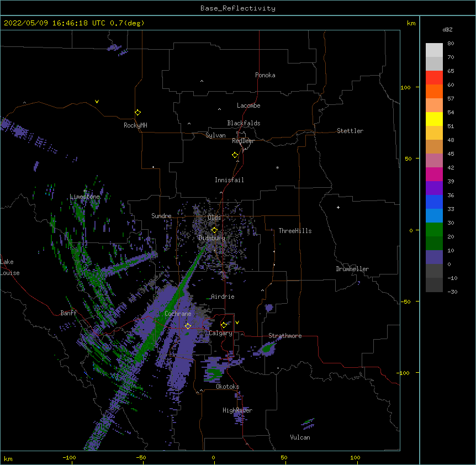Pick the orange 60 dBZ legend swatch
This screenshot has width=476, height=465.
pyautogui.click(x=434, y=91)
